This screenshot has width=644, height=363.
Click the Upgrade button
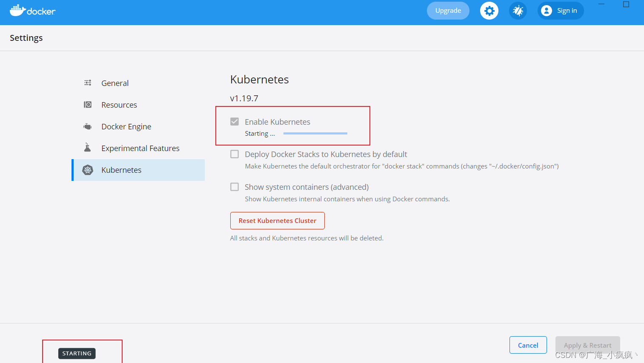pos(448,11)
